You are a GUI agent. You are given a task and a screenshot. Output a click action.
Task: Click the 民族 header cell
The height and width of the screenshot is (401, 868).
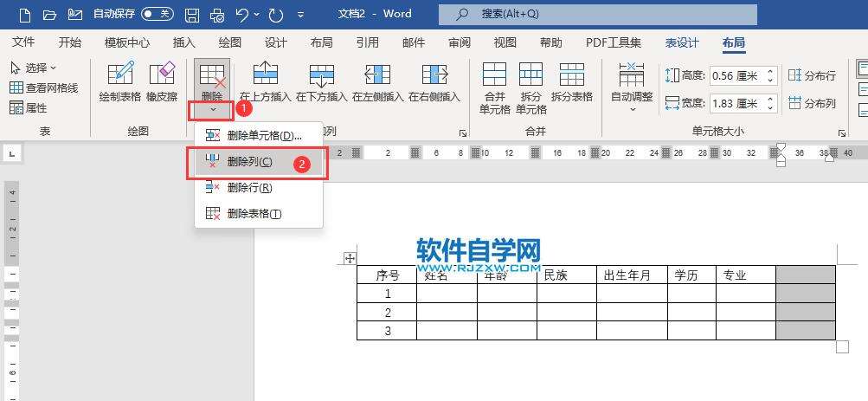566,275
